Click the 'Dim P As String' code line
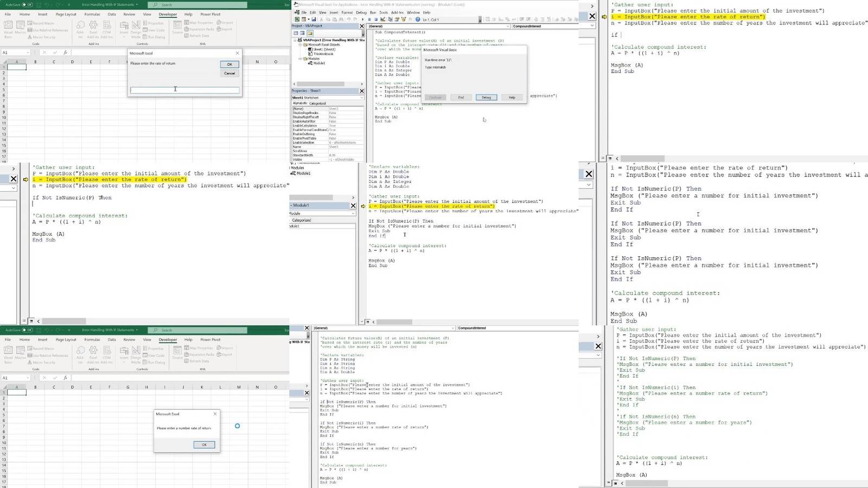 337,359
